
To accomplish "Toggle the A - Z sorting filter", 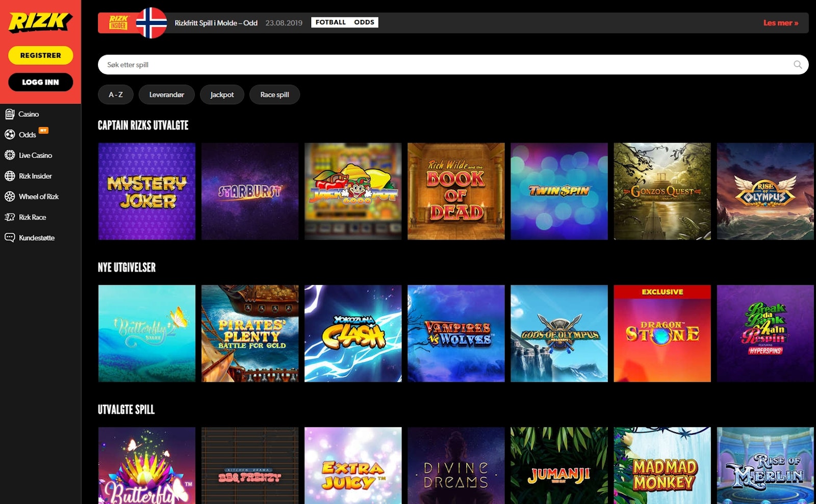I will click(115, 94).
